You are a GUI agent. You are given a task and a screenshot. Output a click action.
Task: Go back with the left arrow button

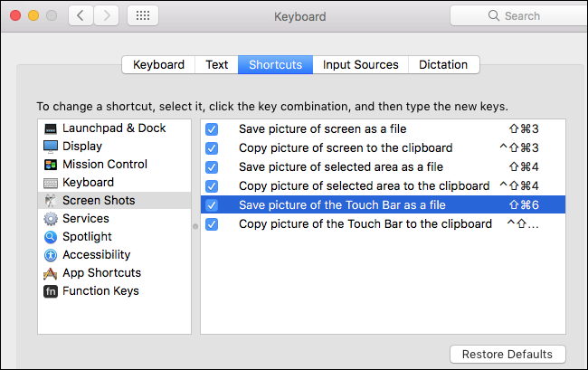[x=81, y=15]
